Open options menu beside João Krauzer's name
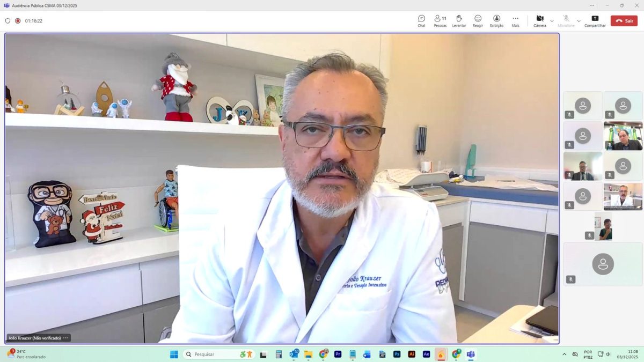The width and height of the screenshot is (644, 362). coord(65,338)
